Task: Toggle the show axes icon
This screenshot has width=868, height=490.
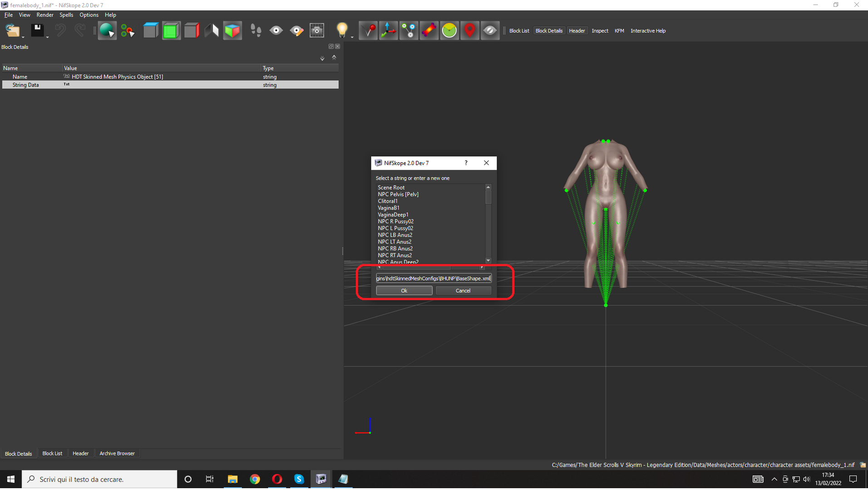Action: pyautogui.click(x=389, y=30)
